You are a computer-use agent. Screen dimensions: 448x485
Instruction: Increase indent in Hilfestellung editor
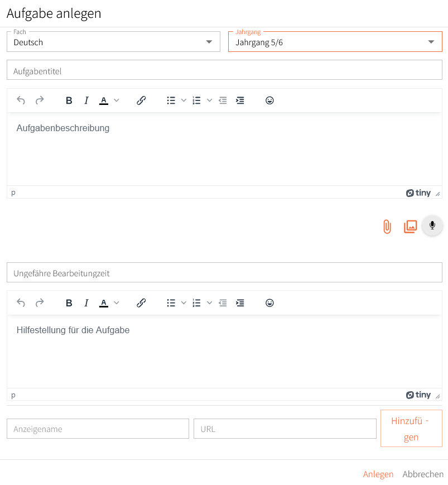tap(240, 303)
